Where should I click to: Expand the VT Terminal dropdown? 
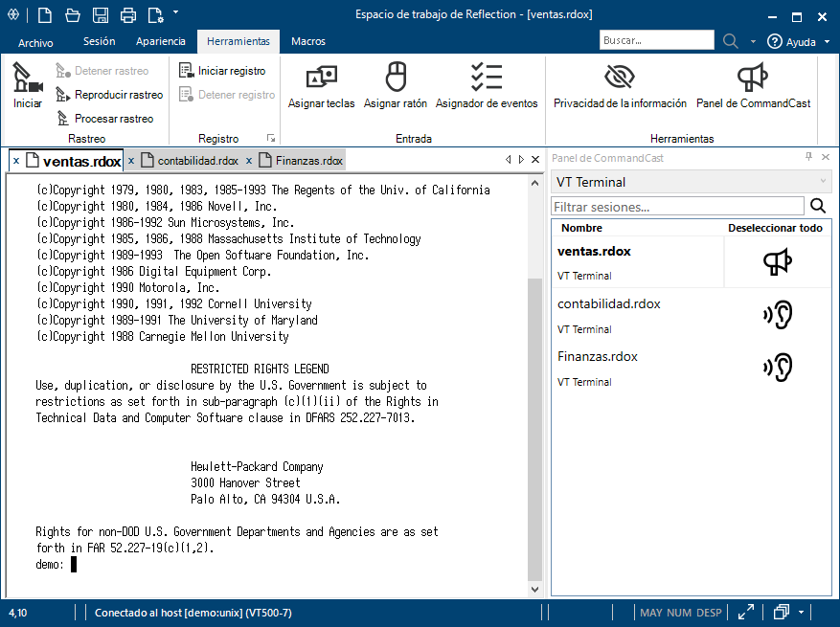pyautogui.click(x=822, y=182)
